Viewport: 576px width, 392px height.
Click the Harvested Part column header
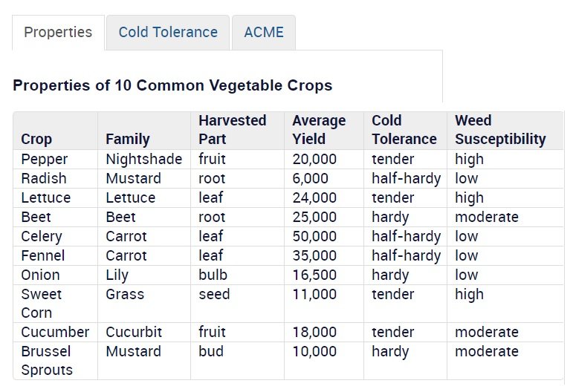pos(232,130)
